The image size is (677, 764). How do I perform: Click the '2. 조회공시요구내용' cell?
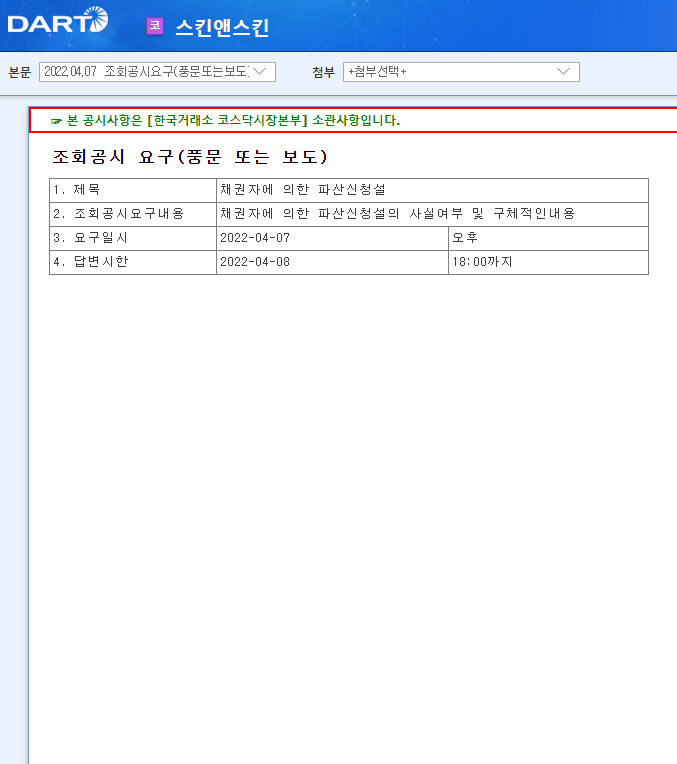click(133, 214)
